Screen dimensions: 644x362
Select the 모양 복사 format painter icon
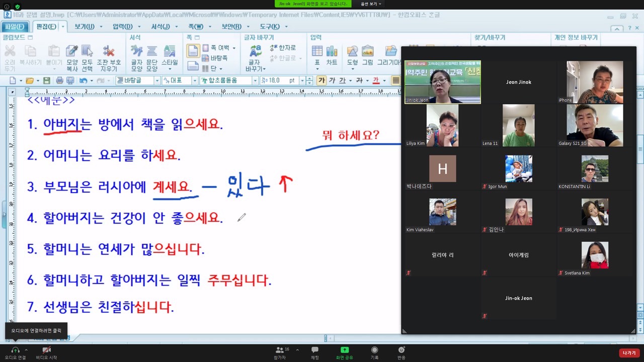pos(72,51)
